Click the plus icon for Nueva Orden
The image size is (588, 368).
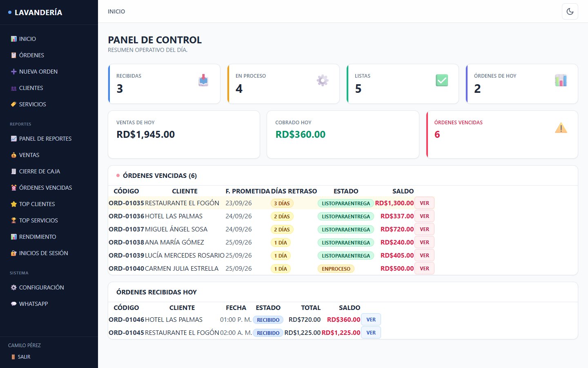[x=14, y=72]
